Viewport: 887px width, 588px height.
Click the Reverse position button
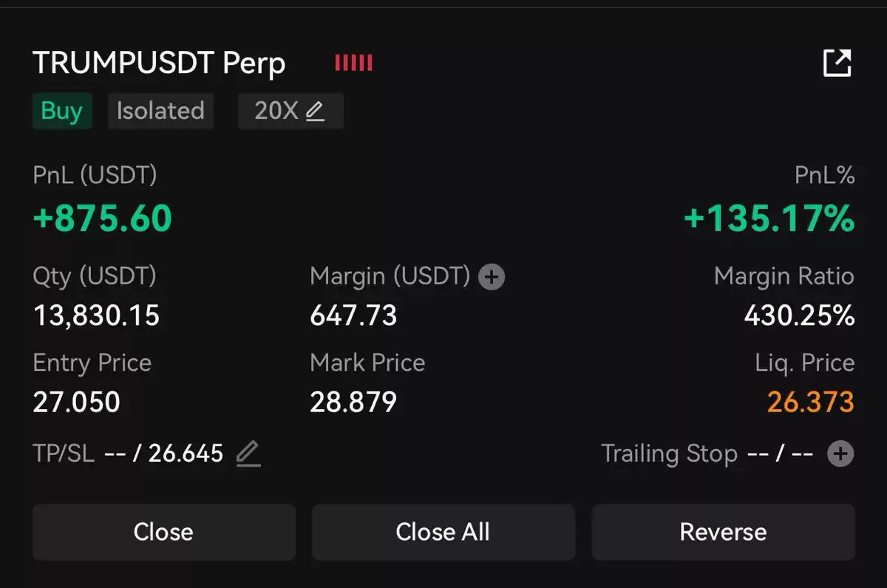(x=723, y=532)
